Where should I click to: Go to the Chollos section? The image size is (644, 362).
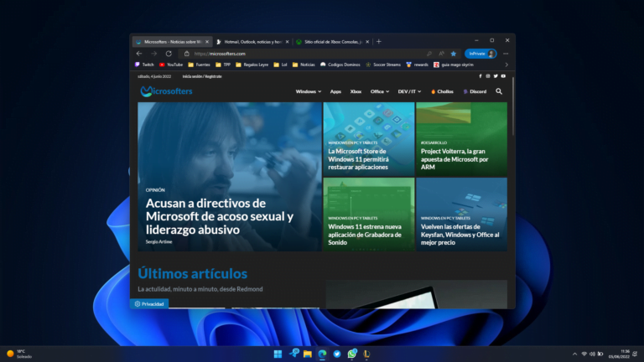click(442, 91)
